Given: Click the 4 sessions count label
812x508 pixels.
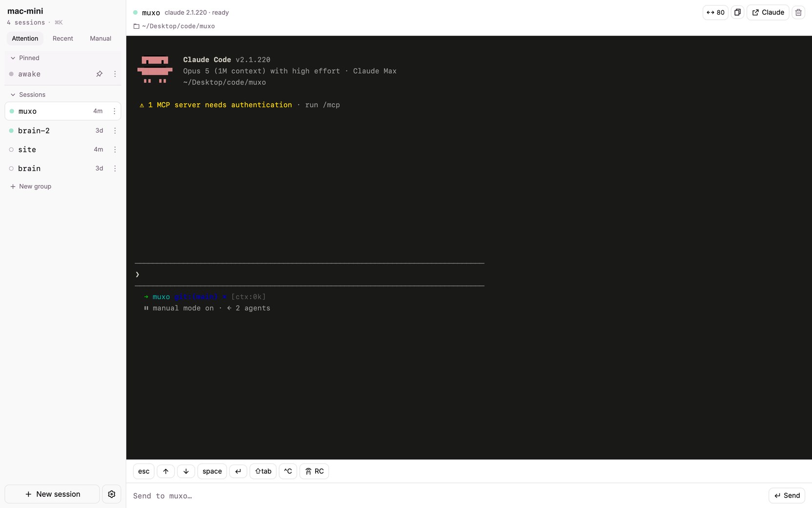Looking at the screenshot, I should [26, 22].
